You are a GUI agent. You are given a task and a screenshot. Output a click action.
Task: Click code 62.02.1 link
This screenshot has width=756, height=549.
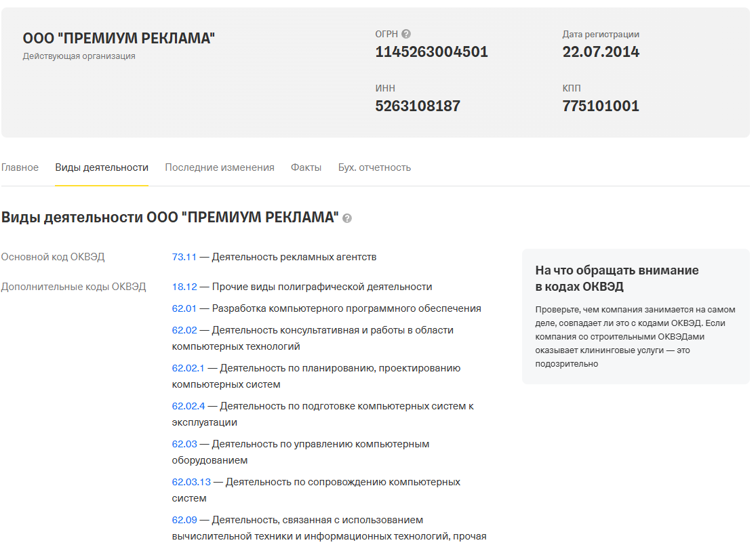[x=188, y=368]
